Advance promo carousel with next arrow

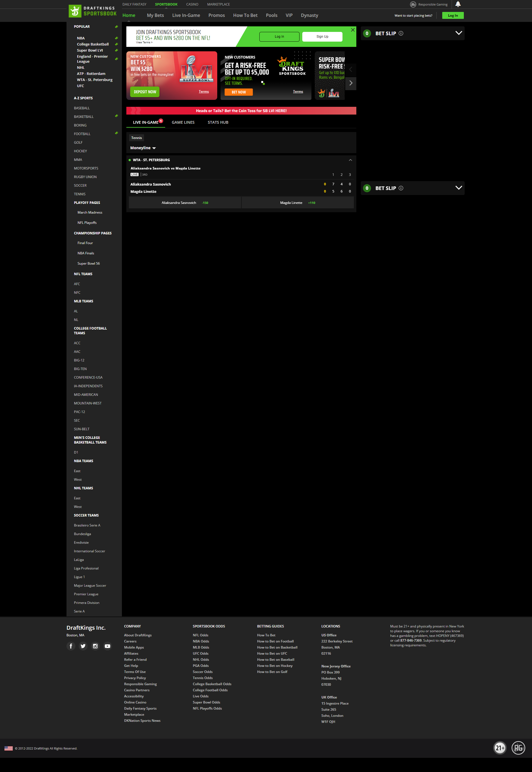coord(351,83)
